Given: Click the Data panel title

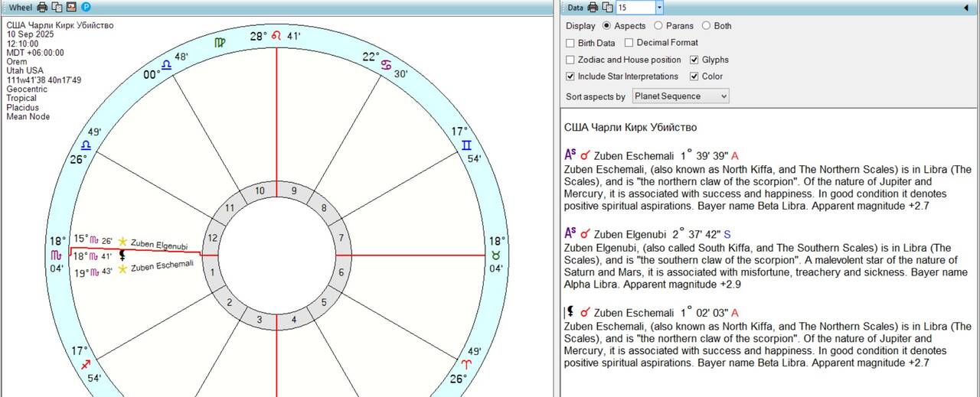Looking at the screenshot, I should click(x=575, y=7).
